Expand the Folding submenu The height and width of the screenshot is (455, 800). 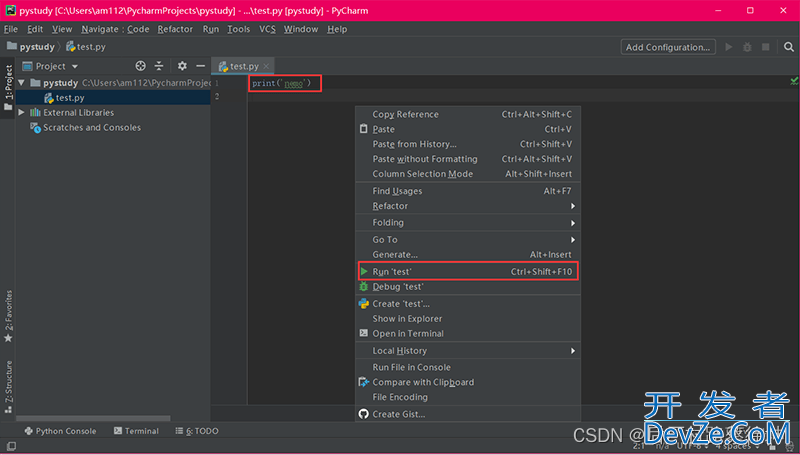tap(468, 223)
